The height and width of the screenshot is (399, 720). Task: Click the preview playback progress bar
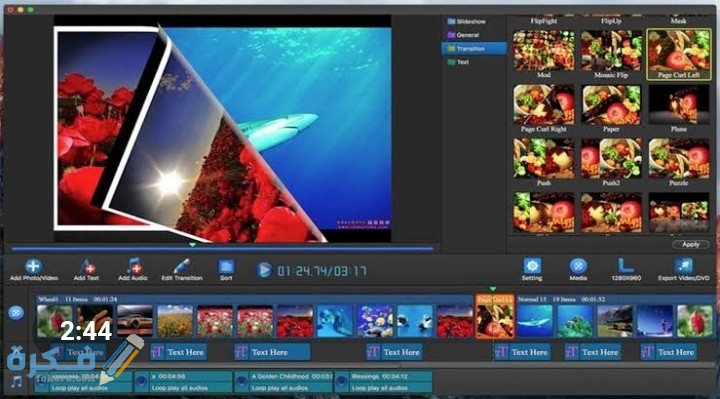coord(222,249)
